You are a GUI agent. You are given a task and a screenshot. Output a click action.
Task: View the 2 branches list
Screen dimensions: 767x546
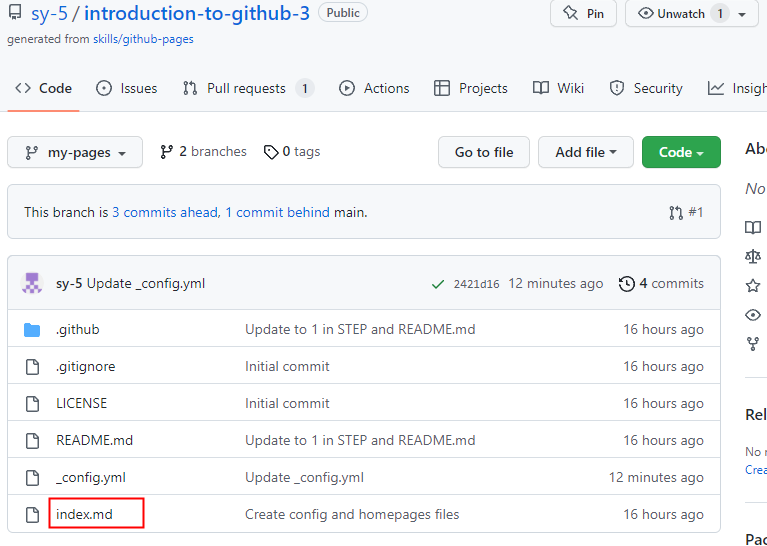click(203, 152)
